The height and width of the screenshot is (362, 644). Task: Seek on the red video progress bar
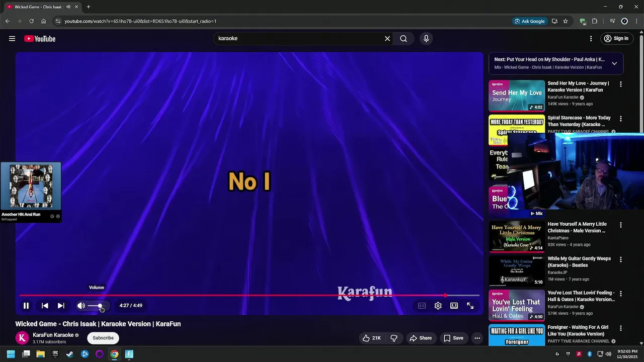point(249,296)
